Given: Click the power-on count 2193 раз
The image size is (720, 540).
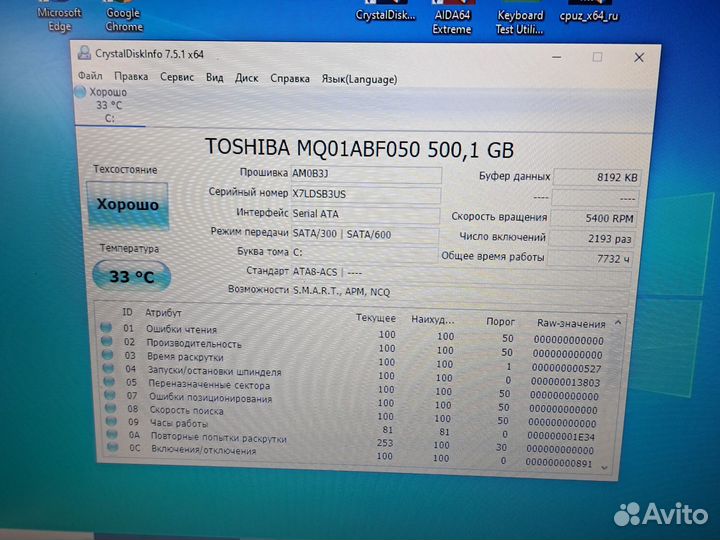Looking at the screenshot, I should pyautogui.click(x=592, y=238).
